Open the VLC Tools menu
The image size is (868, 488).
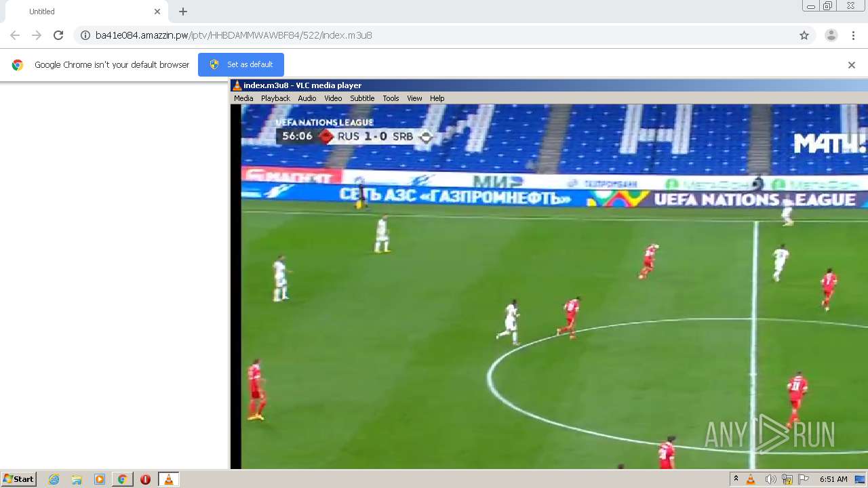point(391,98)
